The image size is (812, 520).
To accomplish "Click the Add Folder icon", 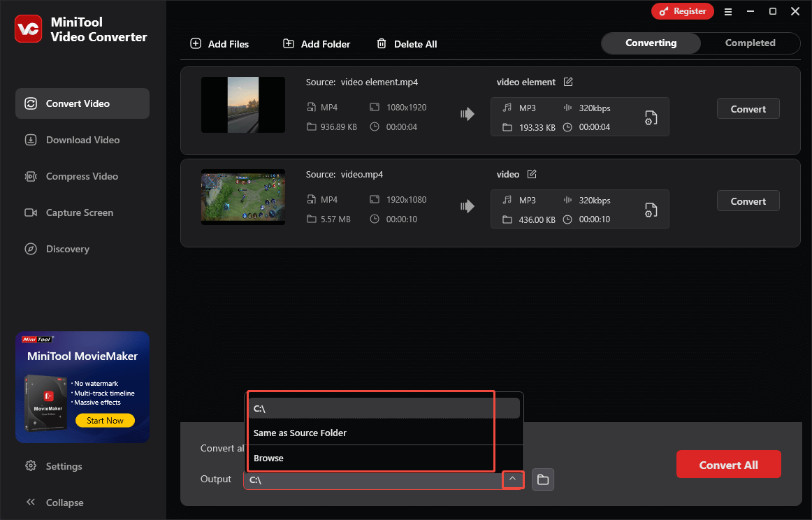I will click(x=289, y=44).
